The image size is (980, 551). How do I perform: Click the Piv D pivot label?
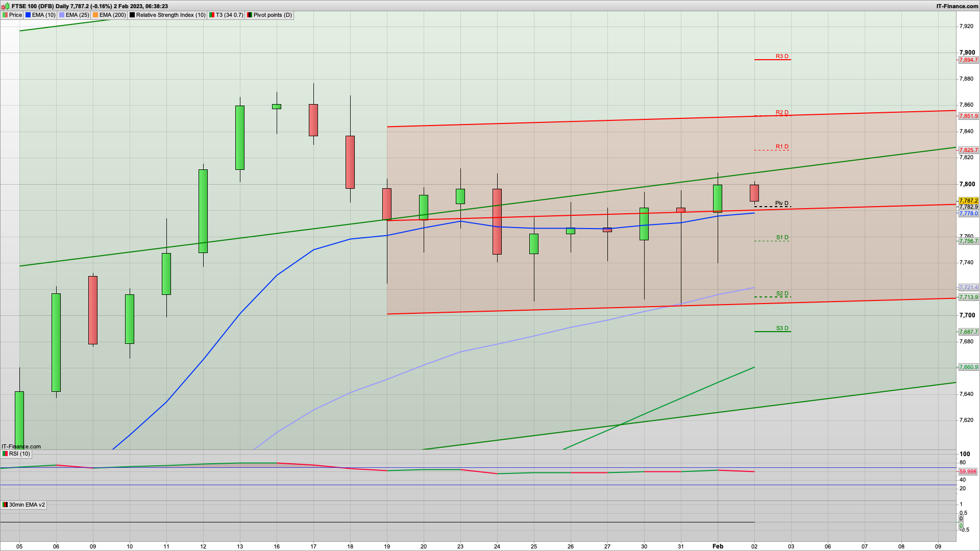tap(781, 204)
